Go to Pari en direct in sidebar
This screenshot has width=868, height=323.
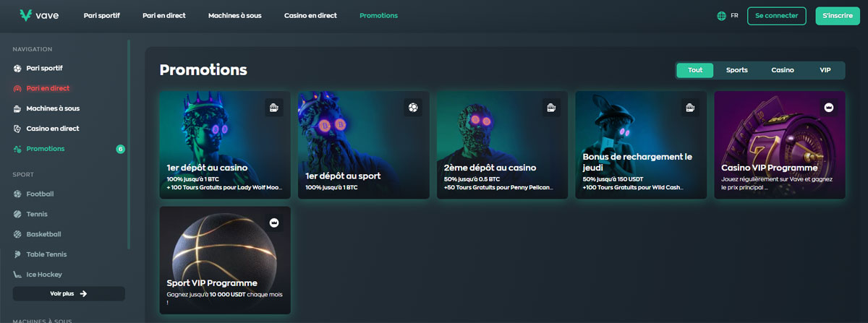click(x=48, y=88)
